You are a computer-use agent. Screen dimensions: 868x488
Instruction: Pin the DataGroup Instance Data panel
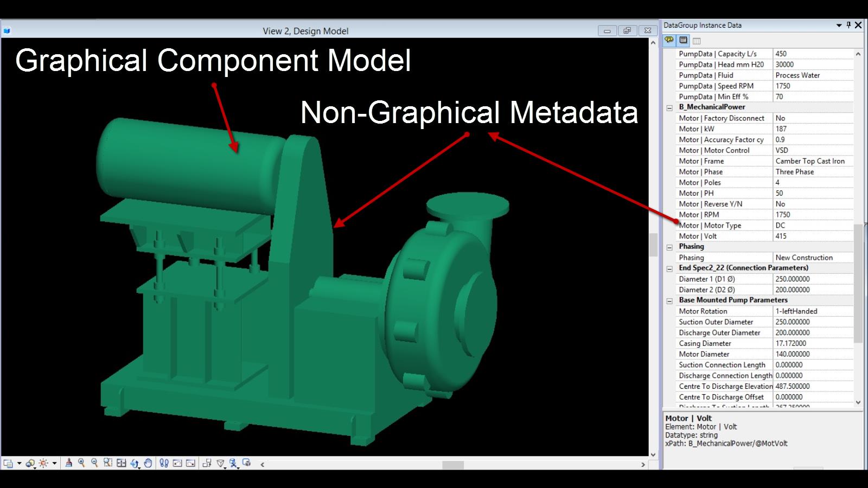(x=848, y=25)
